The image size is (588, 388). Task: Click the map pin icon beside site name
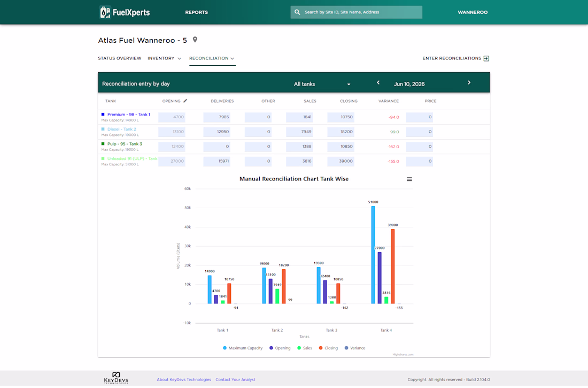coord(195,40)
